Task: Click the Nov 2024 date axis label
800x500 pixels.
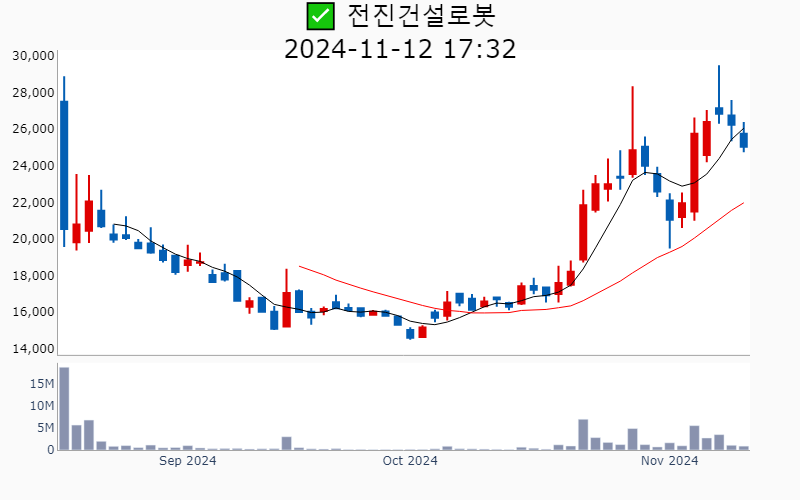Action: tap(669, 461)
